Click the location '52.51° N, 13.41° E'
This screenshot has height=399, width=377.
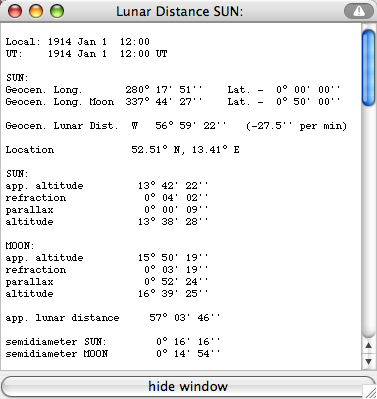coord(185,150)
